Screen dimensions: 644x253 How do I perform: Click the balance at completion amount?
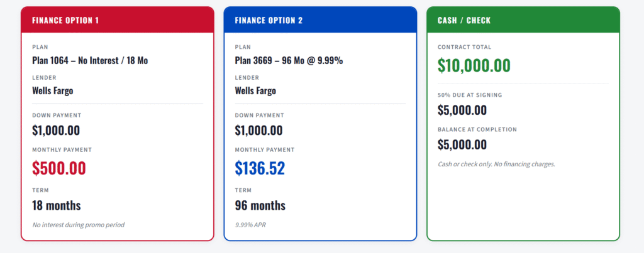pos(462,144)
